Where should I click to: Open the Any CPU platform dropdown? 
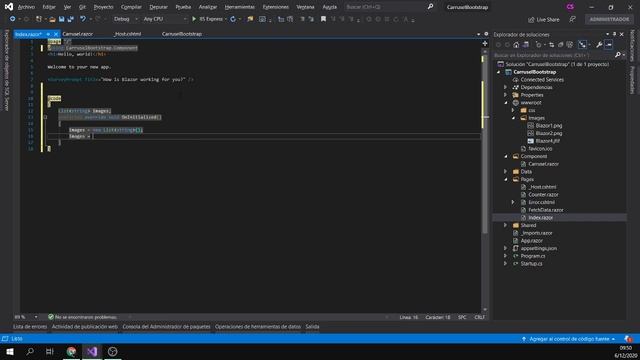click(165, 19)
